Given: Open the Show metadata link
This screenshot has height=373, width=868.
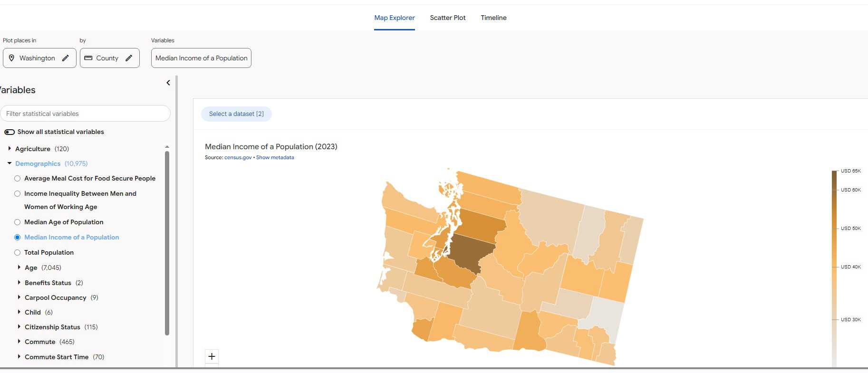Looking at the screenshot, I should 275,158.
